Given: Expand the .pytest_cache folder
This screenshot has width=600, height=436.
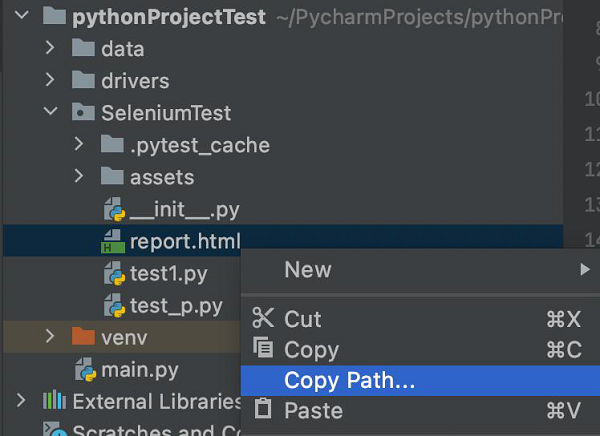Looking at the screenshot, I should 79,145.
